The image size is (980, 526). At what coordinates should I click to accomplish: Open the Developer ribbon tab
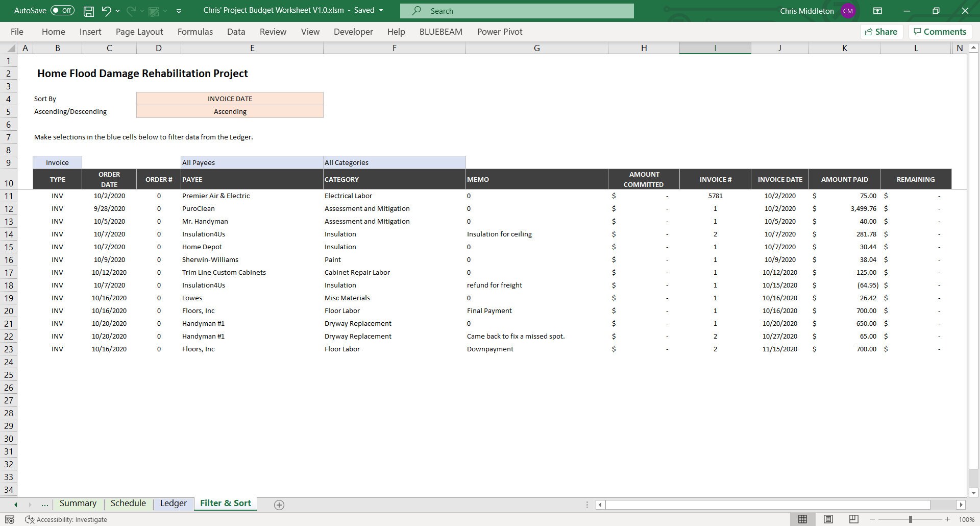point(353,31)
